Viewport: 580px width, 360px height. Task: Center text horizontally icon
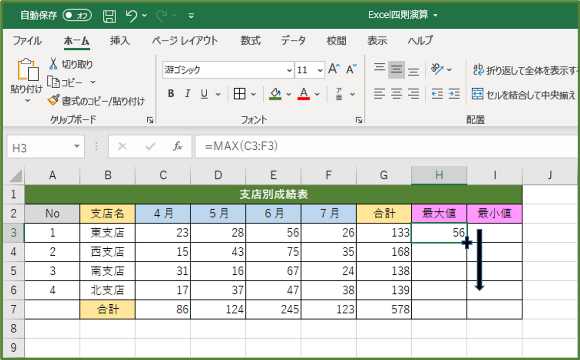[396, 94]
